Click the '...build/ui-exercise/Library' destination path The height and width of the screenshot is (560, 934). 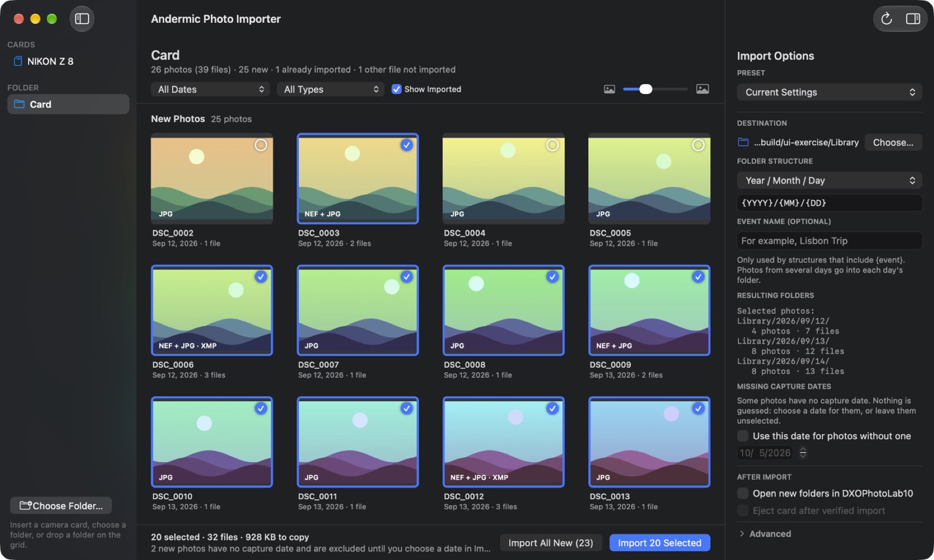tap(806, 142)
